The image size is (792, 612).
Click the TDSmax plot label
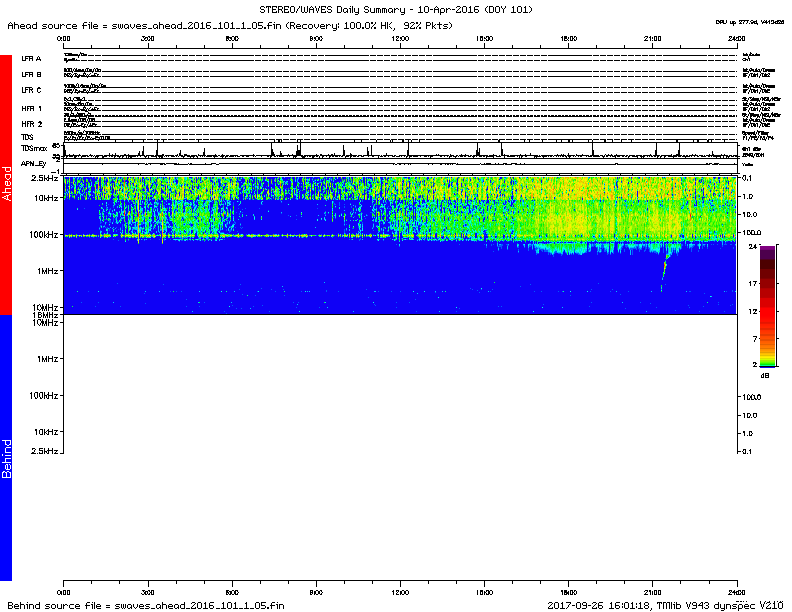pyautogui.click(x=35, y=148)
